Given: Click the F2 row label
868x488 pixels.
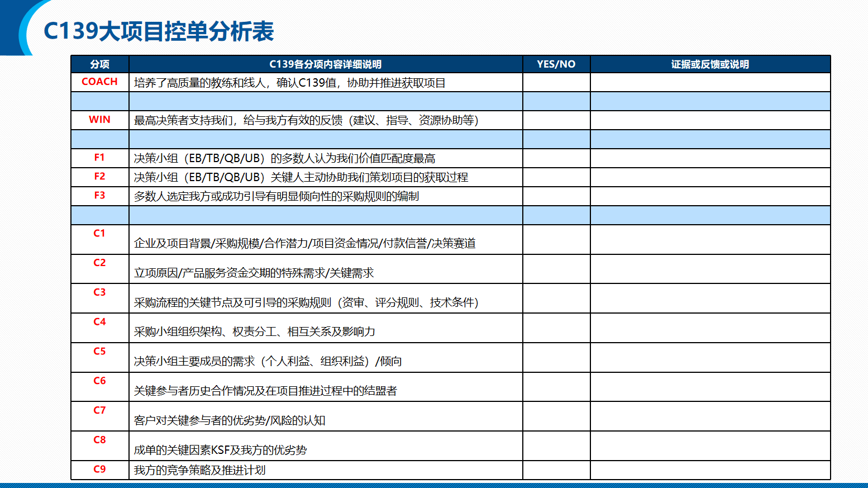Looking at the screenshot, I should (x=100, y=177).
